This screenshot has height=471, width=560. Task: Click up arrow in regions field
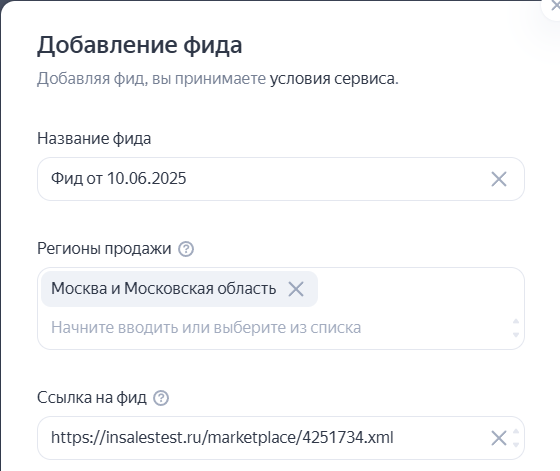point(516,321)
